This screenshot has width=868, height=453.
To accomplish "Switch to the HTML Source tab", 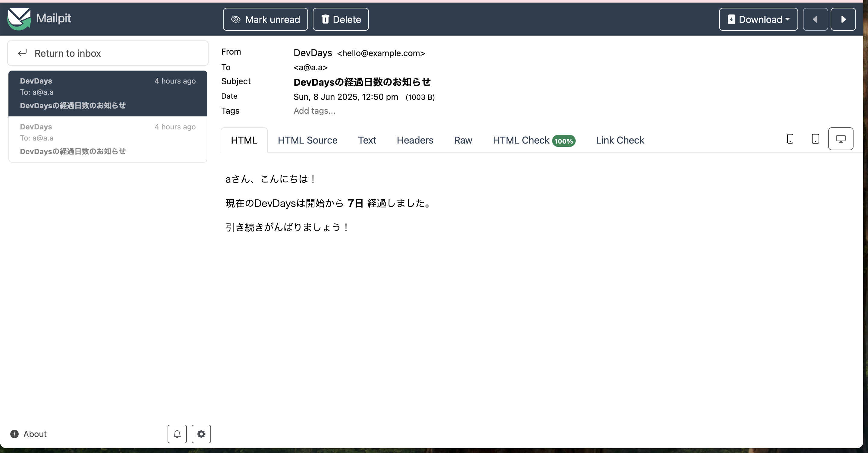I will click(x=307, y=140).
